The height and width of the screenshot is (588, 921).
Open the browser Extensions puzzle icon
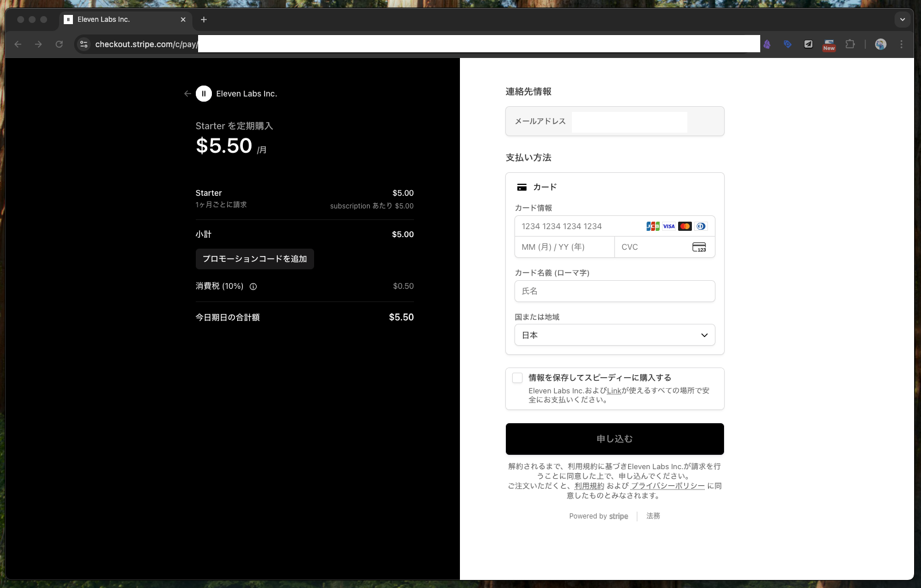(x=850, y=44)
